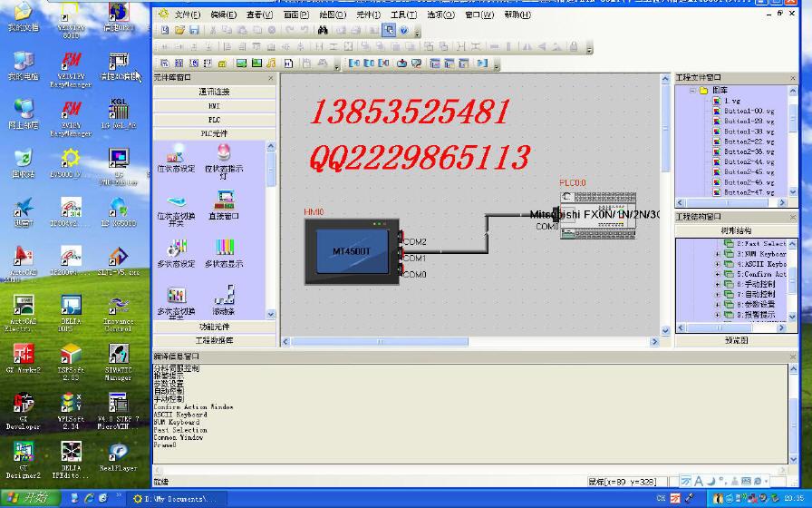Switch to the 预览图 tab
The height and width of the screenshot is (508, 812).
coord(736,340)
